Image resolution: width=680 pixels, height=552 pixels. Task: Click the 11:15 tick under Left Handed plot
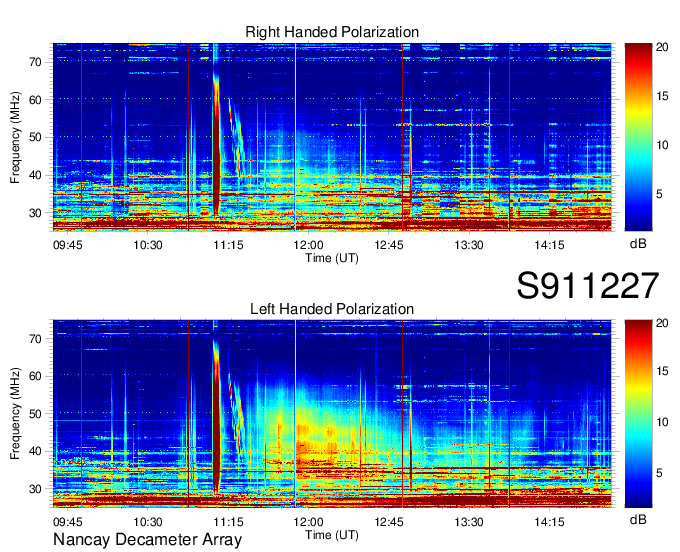[x=228, y=521]
